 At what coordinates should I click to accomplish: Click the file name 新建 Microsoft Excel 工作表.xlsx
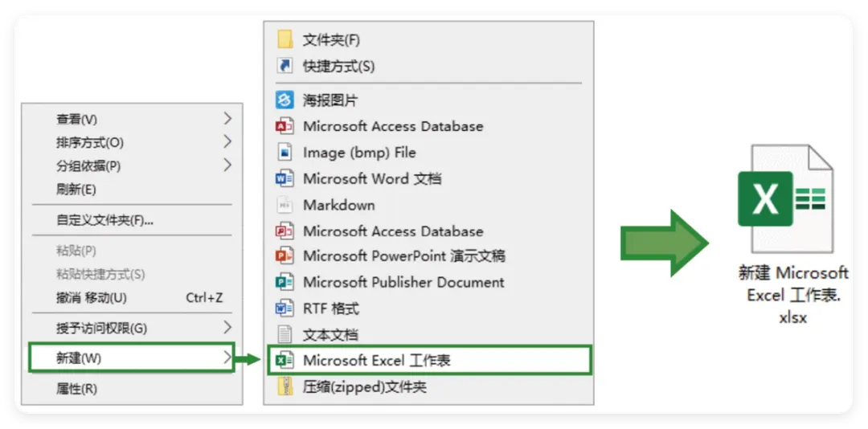point(792,296)
